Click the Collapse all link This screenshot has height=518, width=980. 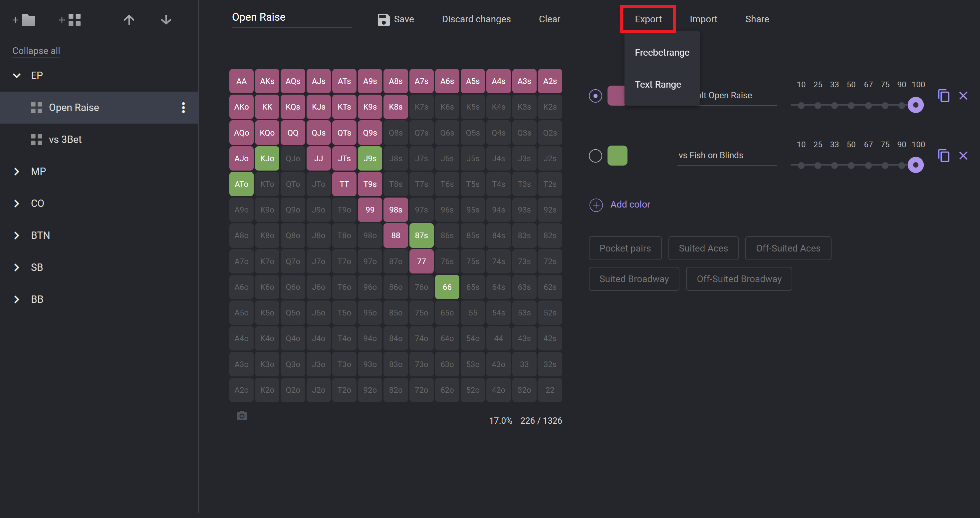coord(36,51)
